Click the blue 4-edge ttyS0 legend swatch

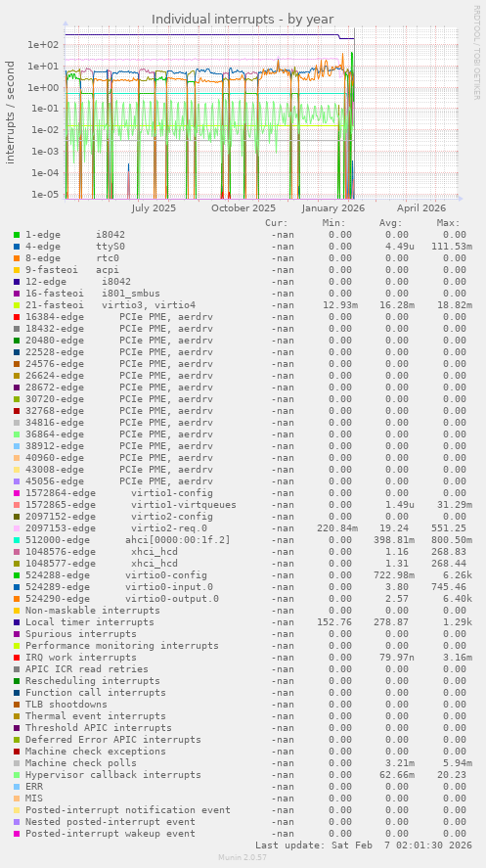coord(17,247)
